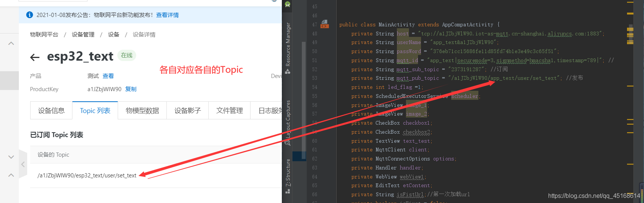Viewport: 644px width, 203px height.
Task: Click the 设备的 Topic column header
Action: click(53, 154)
